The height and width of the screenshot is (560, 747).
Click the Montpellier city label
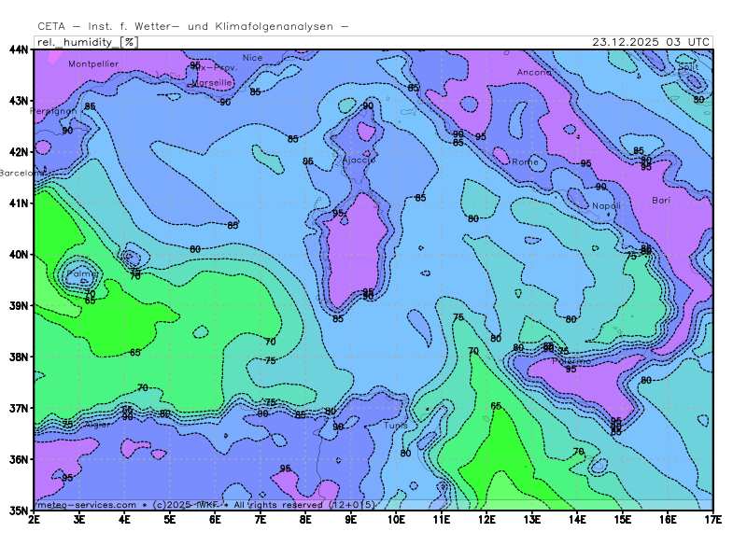tap(92, 63)
